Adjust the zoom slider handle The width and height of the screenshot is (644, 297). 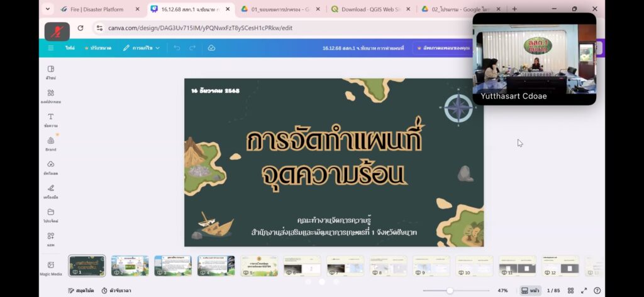pos(450,291)
